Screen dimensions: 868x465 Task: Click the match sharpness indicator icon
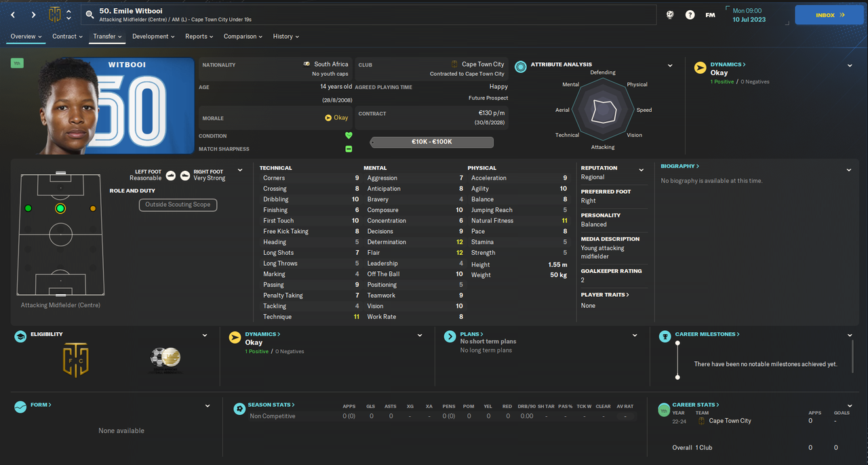(349, 148)
